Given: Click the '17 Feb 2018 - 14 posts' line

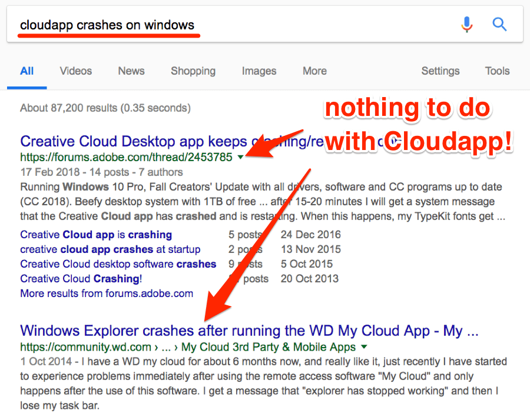Looking at the screenshot, I should [x=101, y=172].
